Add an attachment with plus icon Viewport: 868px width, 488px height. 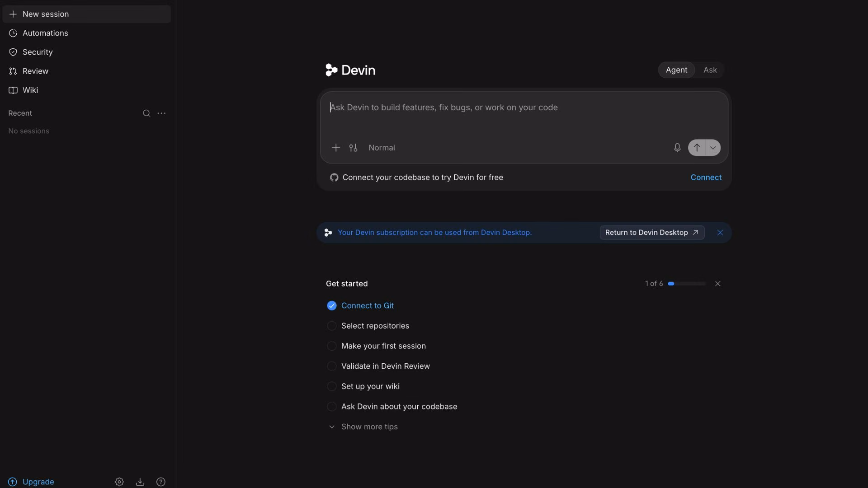tap(336, 148)
